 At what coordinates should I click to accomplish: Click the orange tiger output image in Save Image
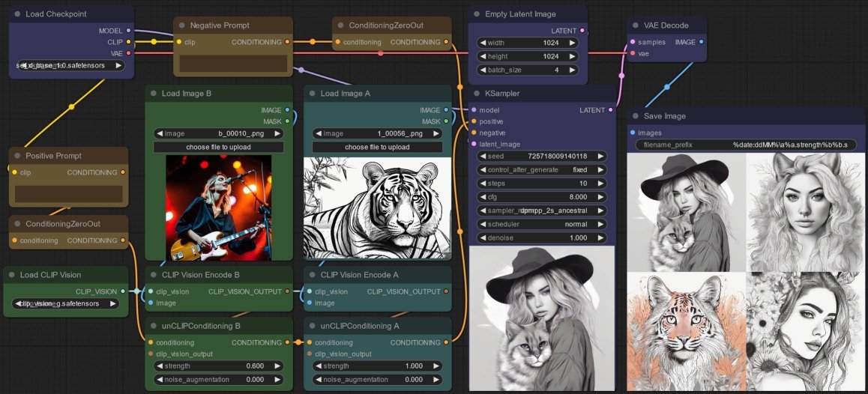coord(686,332)
